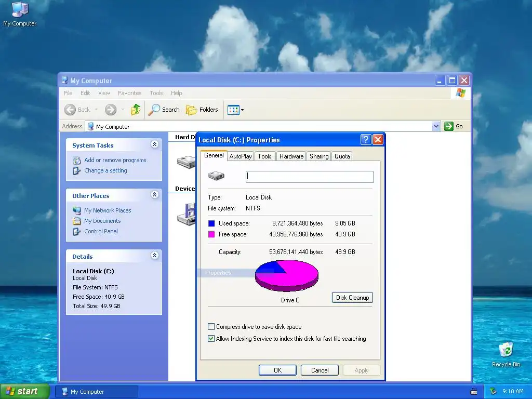Enable Compress drive to save disk space
This screenshot has height=399, width=532.
pos(211,326)
